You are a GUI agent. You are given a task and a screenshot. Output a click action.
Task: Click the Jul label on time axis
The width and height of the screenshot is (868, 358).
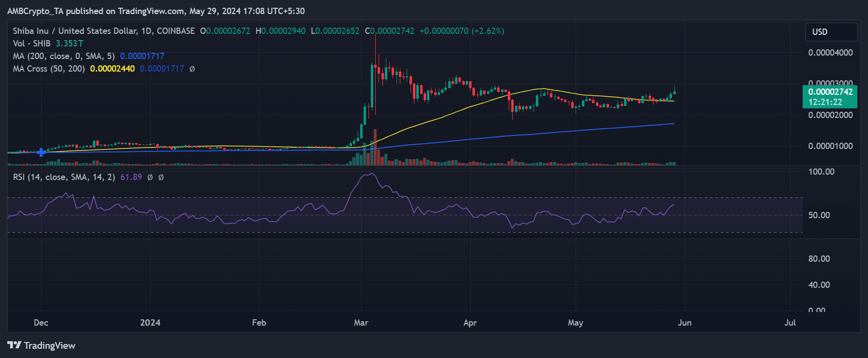[x=790, y=323]
